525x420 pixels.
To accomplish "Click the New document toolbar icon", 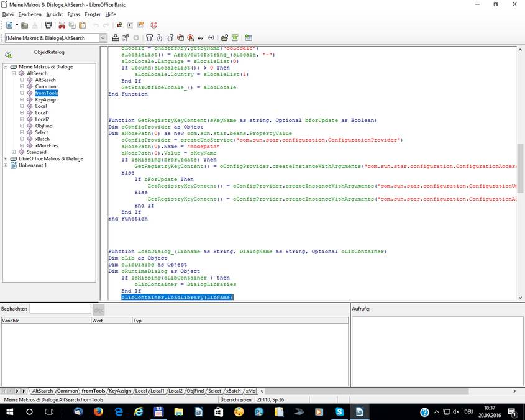I will point(9,25).
